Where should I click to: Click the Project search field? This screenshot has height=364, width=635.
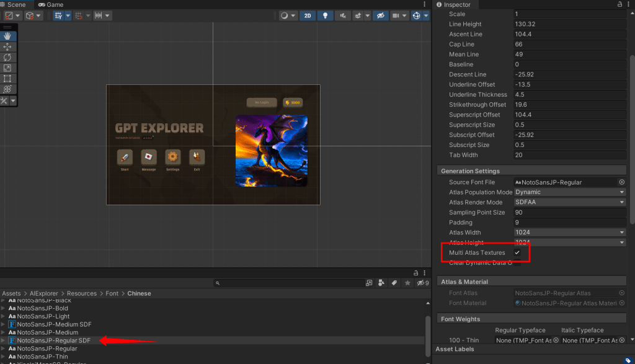click(289, 283)
